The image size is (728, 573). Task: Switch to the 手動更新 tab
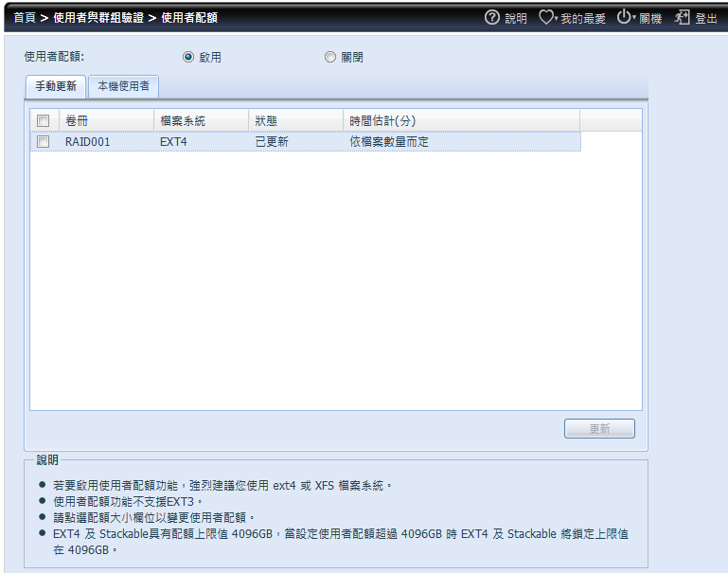tap(56, 86)
